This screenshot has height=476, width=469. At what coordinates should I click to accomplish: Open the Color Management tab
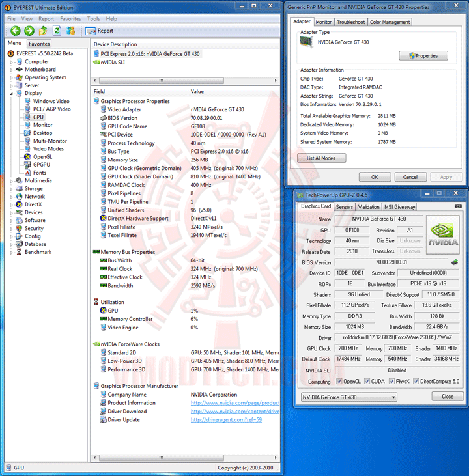pyautogui.click(x=390, y=22)
